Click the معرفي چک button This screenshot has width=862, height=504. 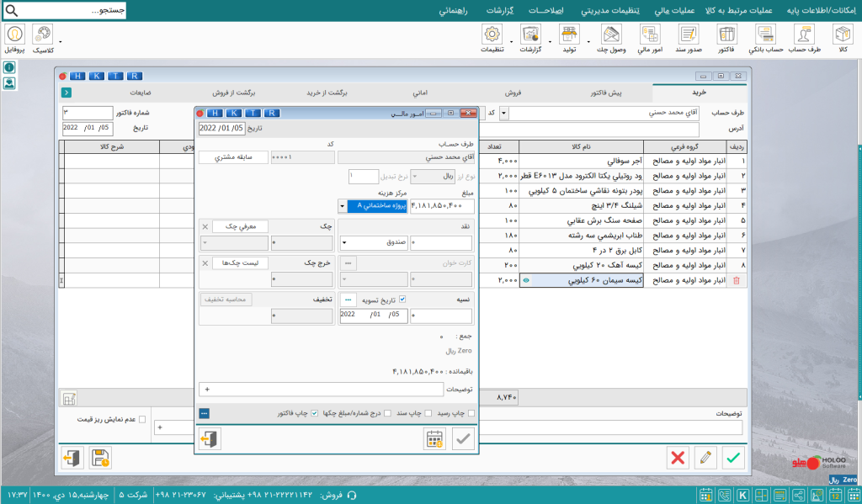(x=240, y=226)
